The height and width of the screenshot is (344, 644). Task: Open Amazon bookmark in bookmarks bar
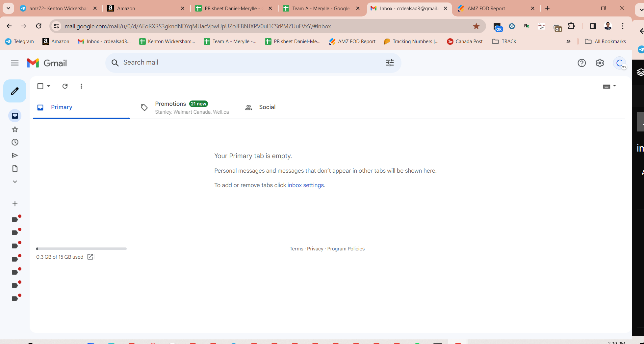tap(56, 42)
